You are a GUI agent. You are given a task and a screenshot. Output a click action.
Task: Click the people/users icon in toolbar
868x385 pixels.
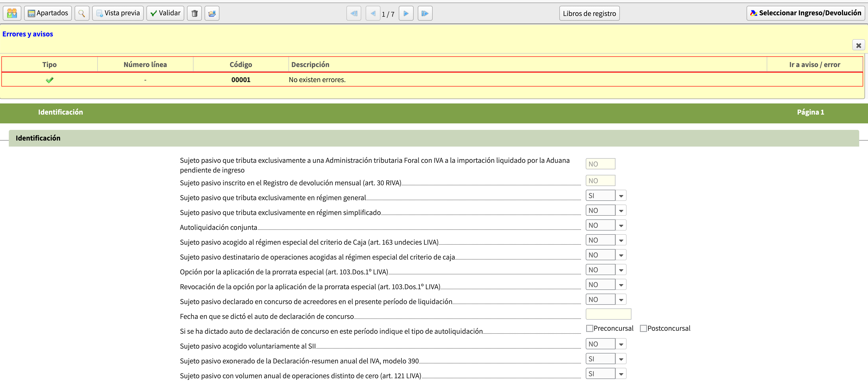[12, 13]
